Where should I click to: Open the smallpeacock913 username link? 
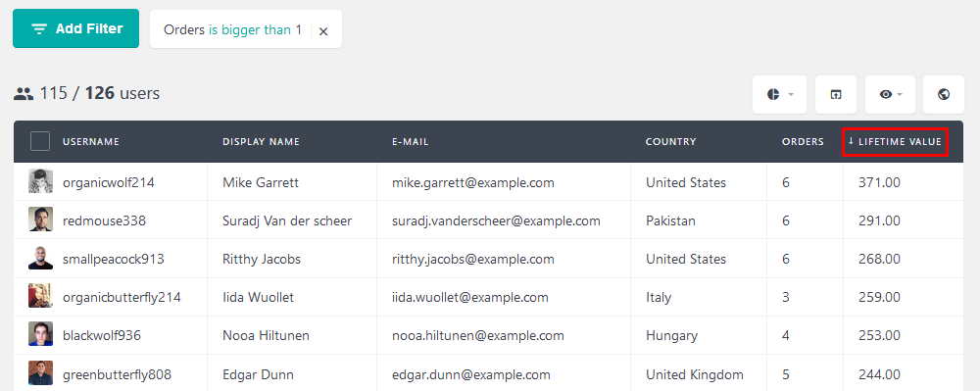113,259
